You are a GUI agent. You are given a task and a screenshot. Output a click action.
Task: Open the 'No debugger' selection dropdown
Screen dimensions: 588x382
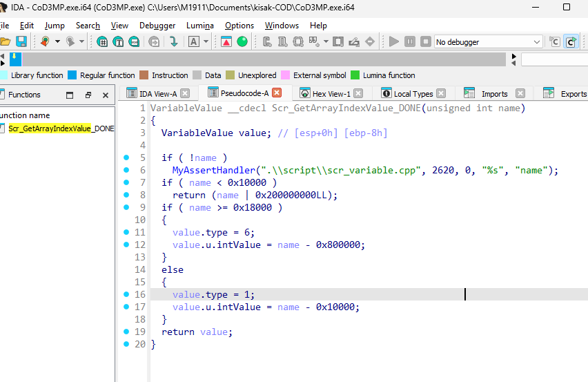(488, 41)
